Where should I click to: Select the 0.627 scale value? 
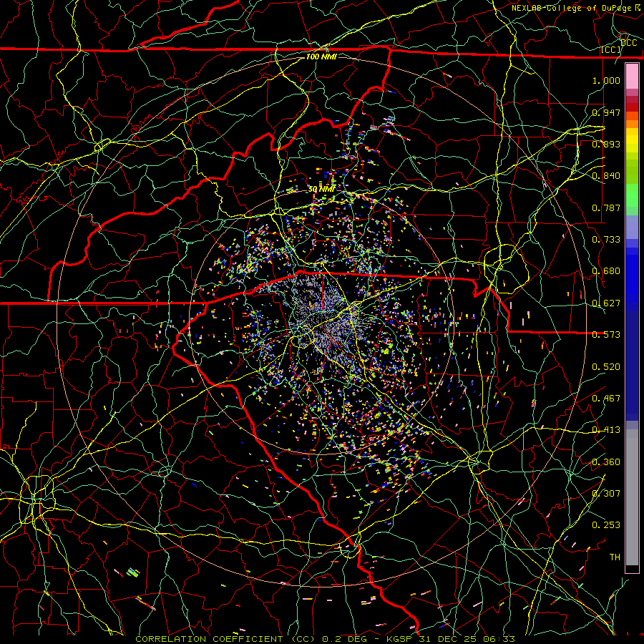(606, 303)
